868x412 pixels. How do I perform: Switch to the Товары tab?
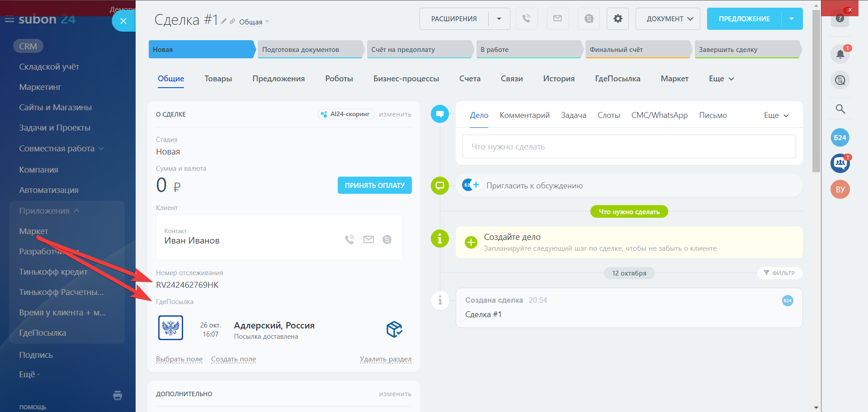pyautogui.click(x=218, y=79)
